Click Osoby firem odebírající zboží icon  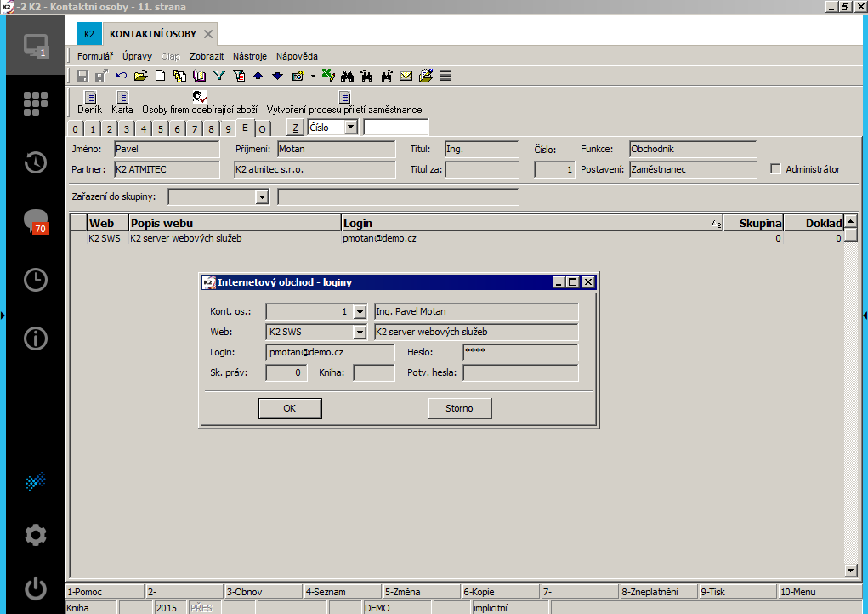point(200,98)
